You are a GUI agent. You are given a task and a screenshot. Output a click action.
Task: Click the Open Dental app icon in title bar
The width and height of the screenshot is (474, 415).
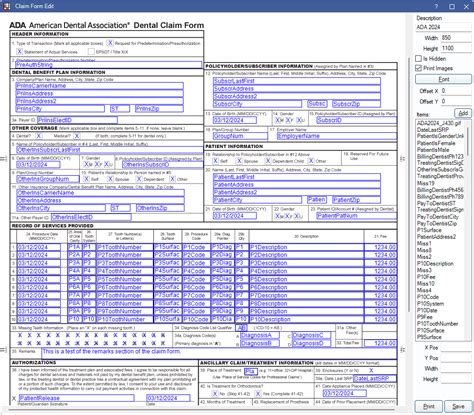click(x=6, y=6)
